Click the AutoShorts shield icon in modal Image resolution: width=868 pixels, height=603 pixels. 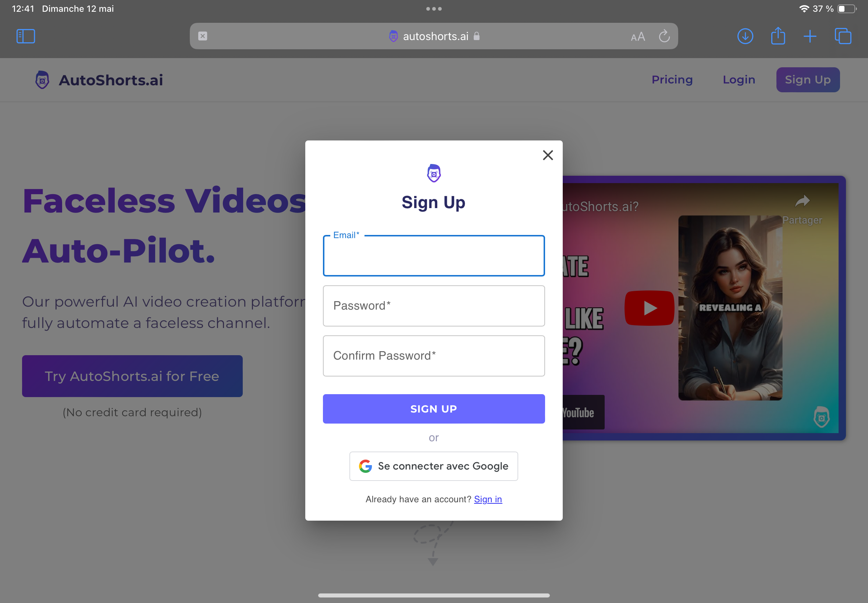coord(433,173)
